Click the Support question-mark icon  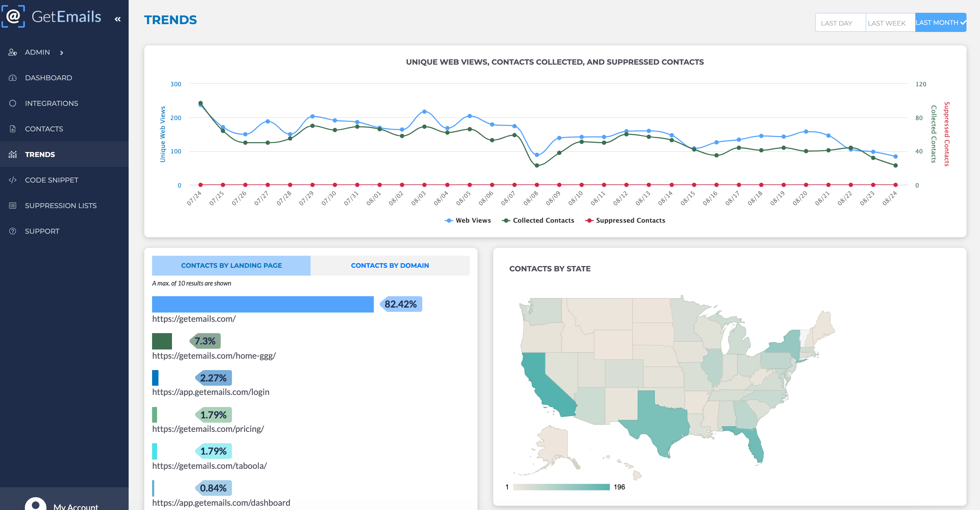pyautogui.click(x=12, y=231)
